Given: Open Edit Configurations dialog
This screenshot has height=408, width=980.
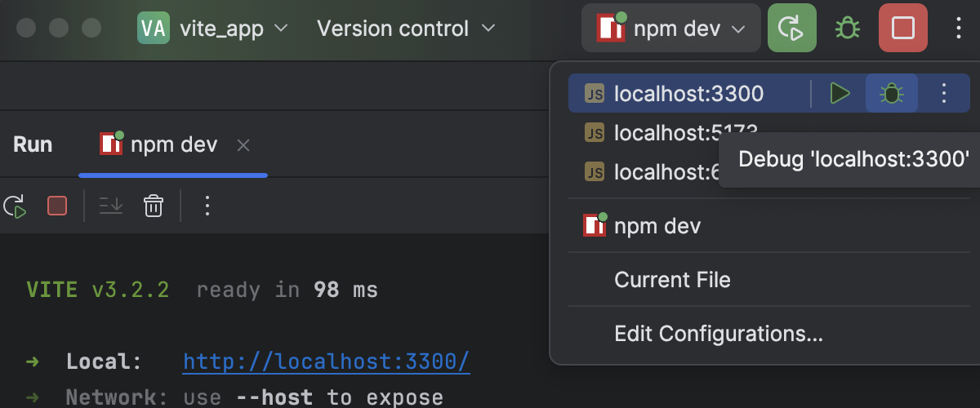Looking at the screenshot, I should (719, 334).
